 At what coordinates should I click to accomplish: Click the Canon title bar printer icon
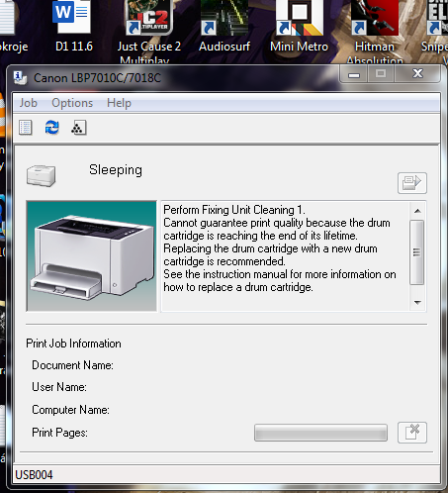[20, 78]
